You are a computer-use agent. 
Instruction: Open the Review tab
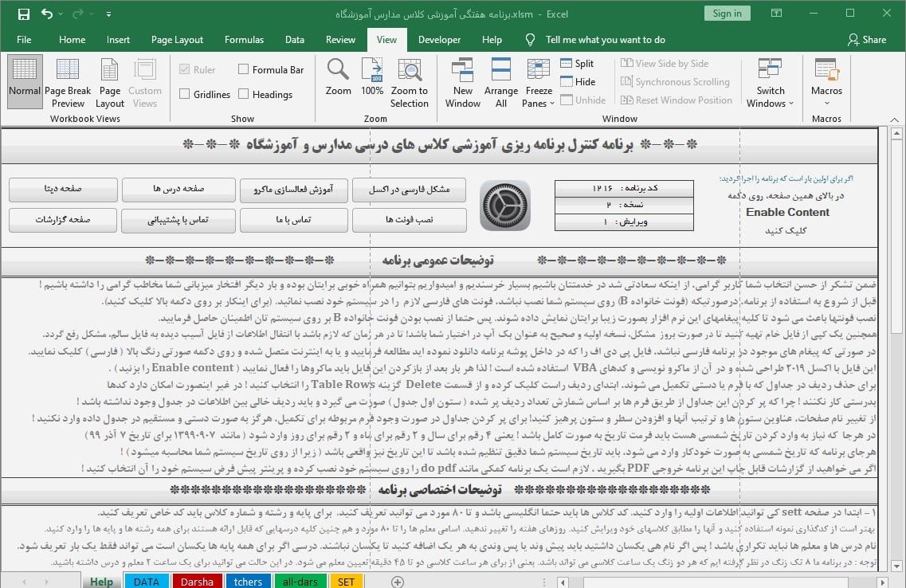tap(340, 40)
